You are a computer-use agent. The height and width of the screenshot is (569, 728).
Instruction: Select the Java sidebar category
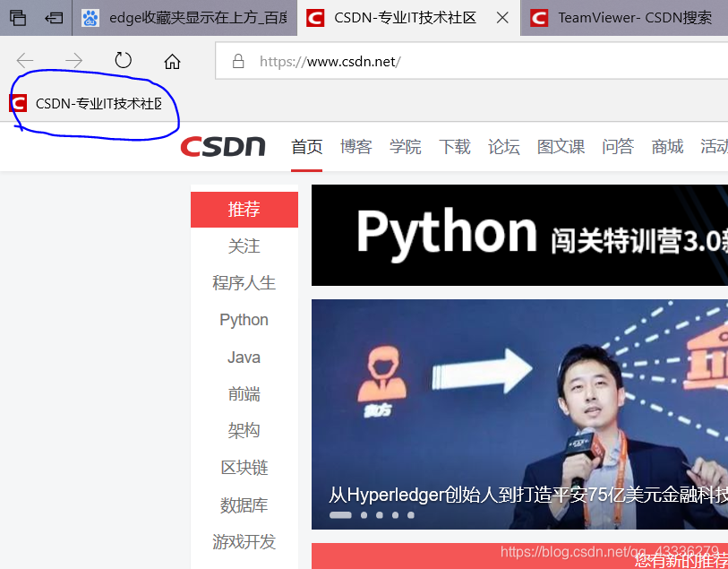click(x=244, y=358)
